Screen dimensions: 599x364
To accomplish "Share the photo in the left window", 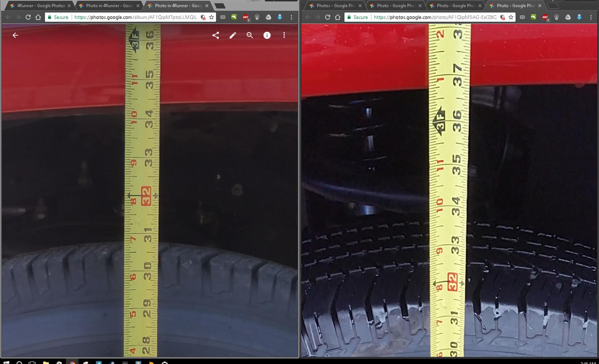I will (216, 35).
